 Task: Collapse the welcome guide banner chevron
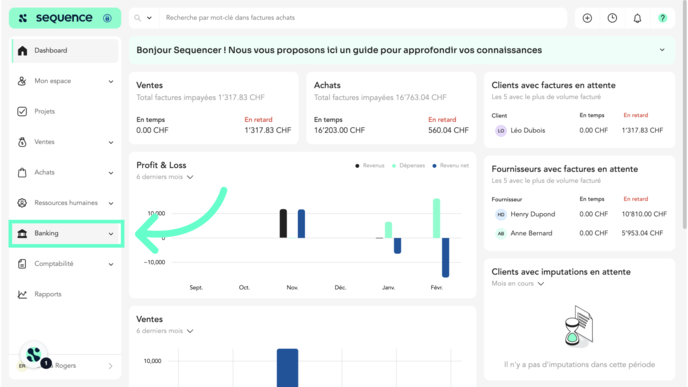coord(662,50)
